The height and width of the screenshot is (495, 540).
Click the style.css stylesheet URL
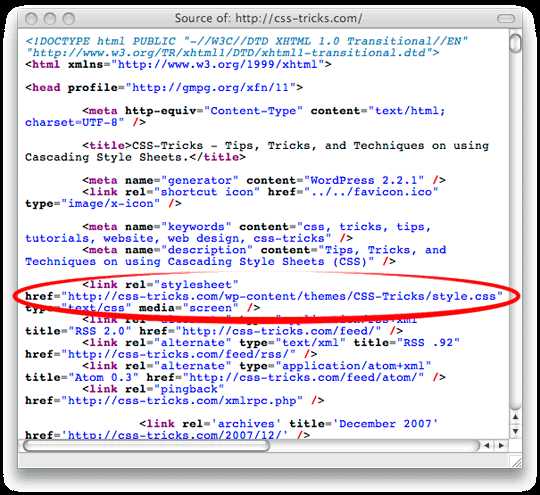coord(282,296)
